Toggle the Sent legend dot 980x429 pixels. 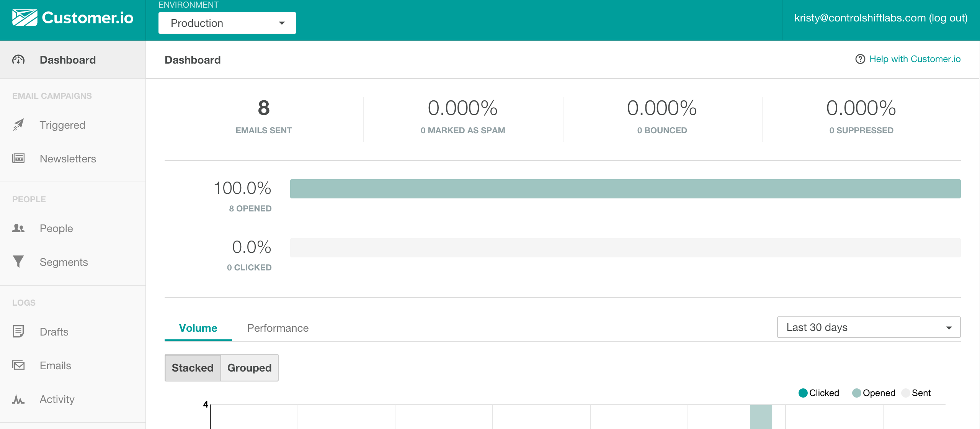(x=906, y=393)
